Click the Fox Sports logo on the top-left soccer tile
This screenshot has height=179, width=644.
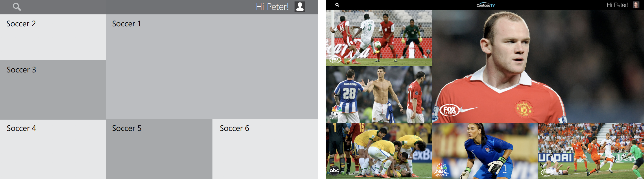(x=335, y=59)
